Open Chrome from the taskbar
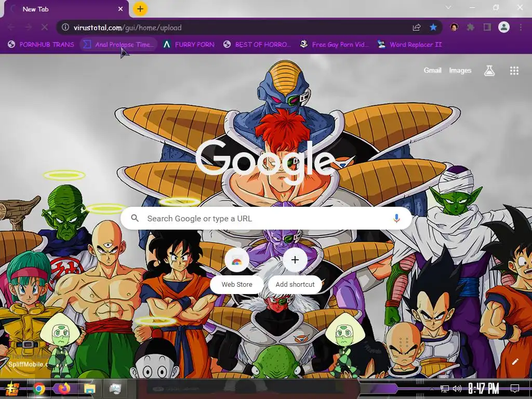This screenshot has height=399, width=532. click(x=39, y=389)
